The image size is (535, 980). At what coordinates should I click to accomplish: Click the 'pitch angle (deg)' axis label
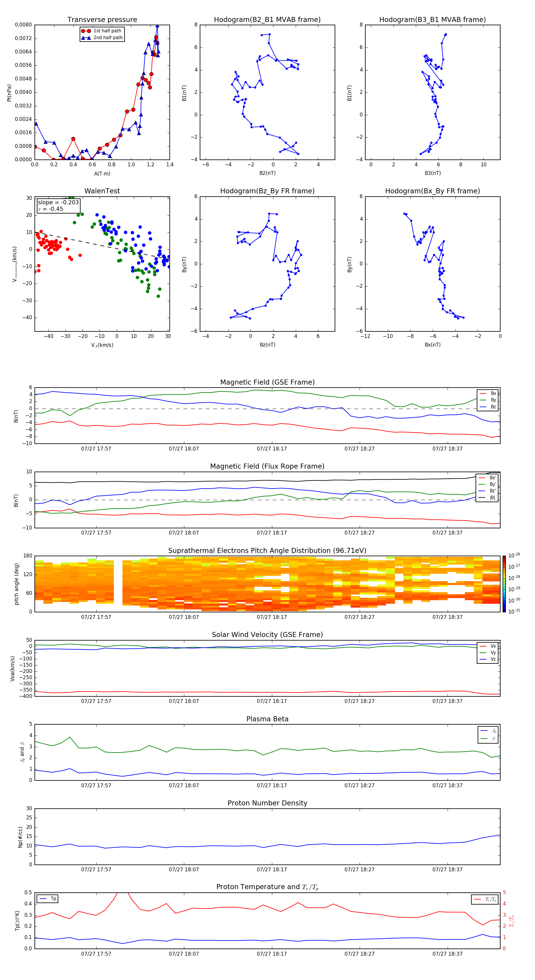click(16, 584)
